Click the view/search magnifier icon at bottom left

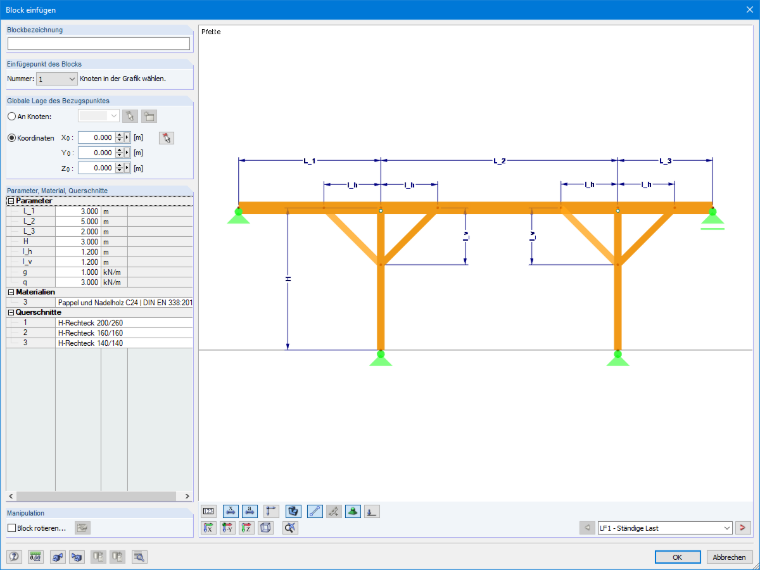[140, 557]
